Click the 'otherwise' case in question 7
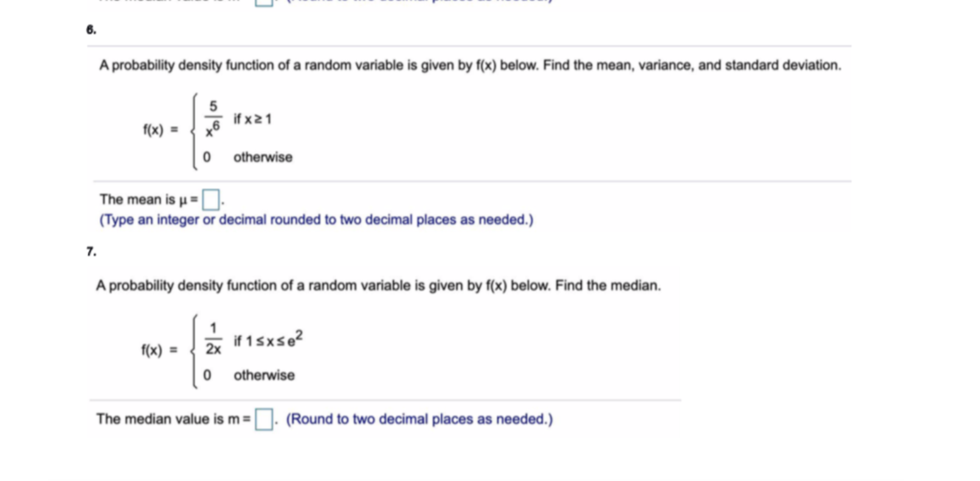The image size is (980, 481). point(264,375)
